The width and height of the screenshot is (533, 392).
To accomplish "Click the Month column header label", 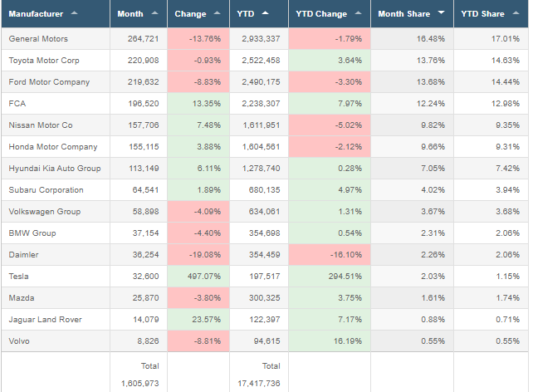I will (130, 14).
